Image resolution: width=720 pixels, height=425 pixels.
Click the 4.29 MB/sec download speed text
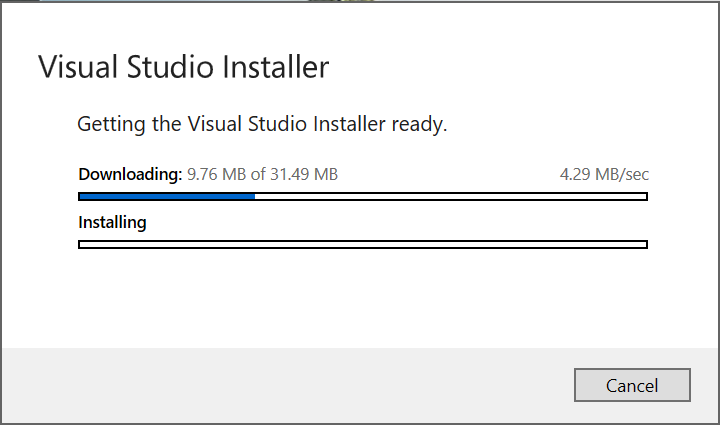point(604,174)
